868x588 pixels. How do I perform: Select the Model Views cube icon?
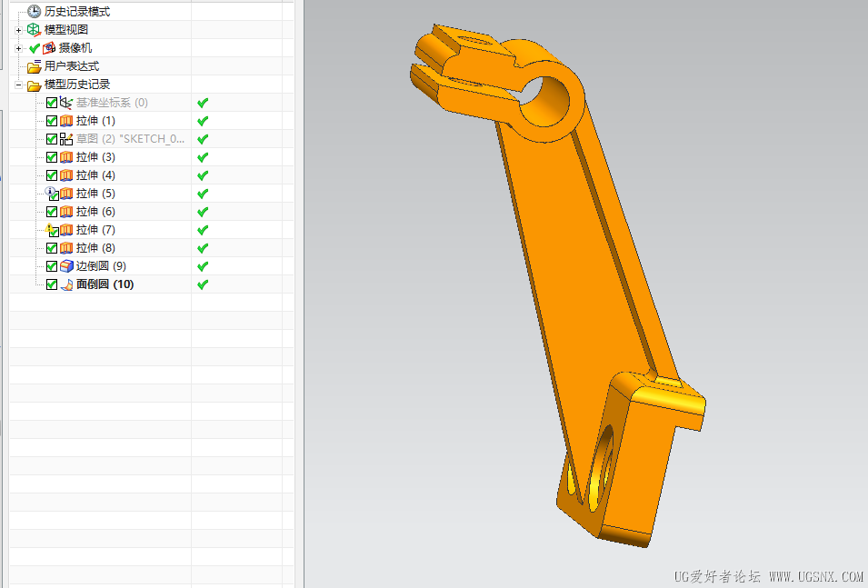35,29
